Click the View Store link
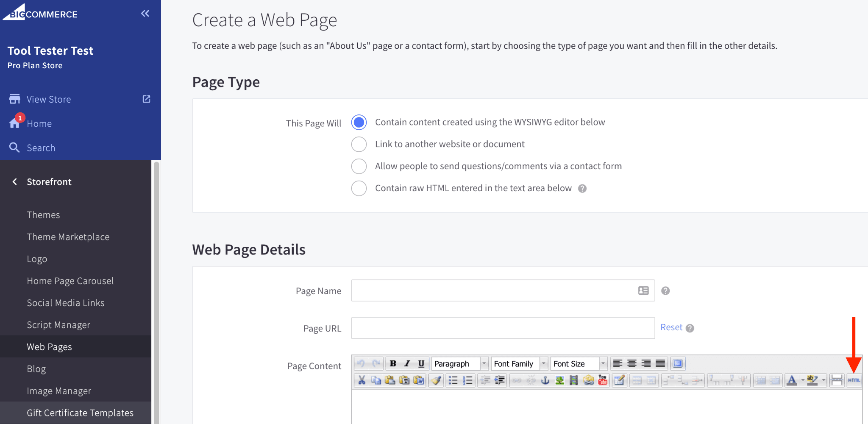Image resolution: width=868 pixels, height=424 pixels. [x=49, y=99]
